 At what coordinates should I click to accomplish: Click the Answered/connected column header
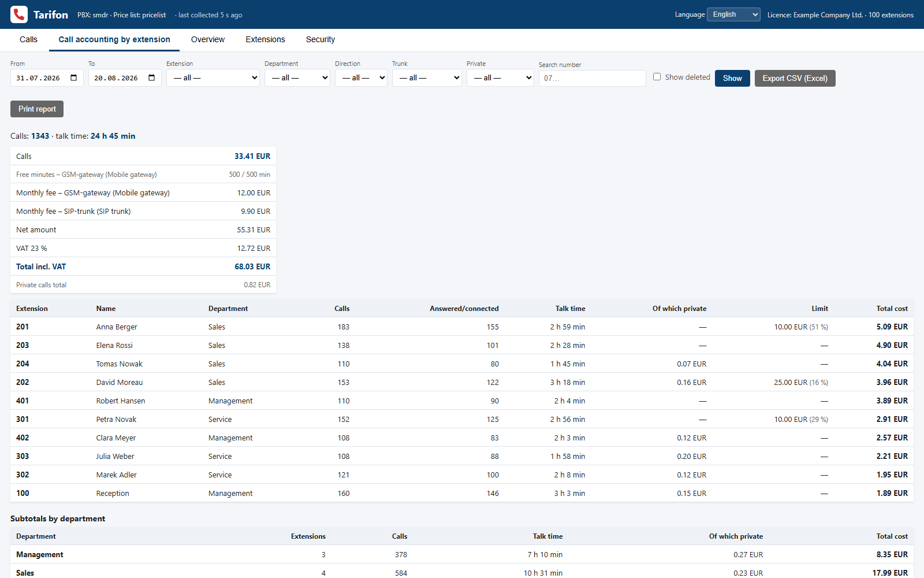[x=464, y=308]
